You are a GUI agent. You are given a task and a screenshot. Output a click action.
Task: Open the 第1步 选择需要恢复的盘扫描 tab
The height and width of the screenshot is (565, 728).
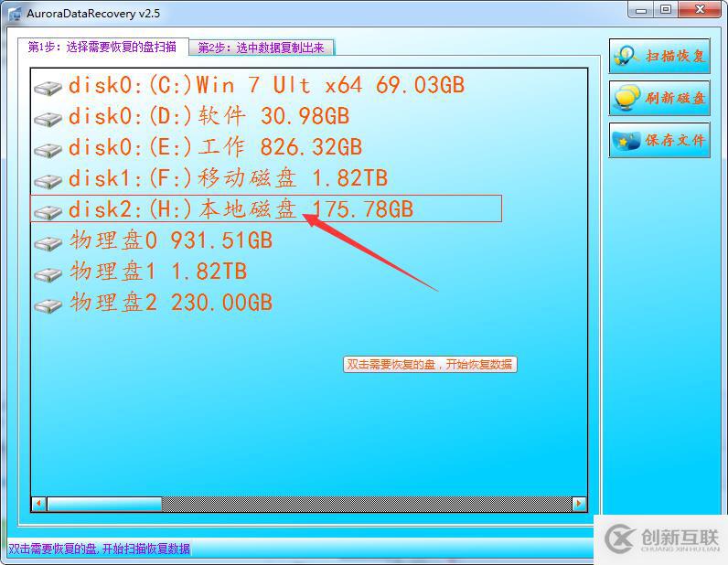pos(102,47)
